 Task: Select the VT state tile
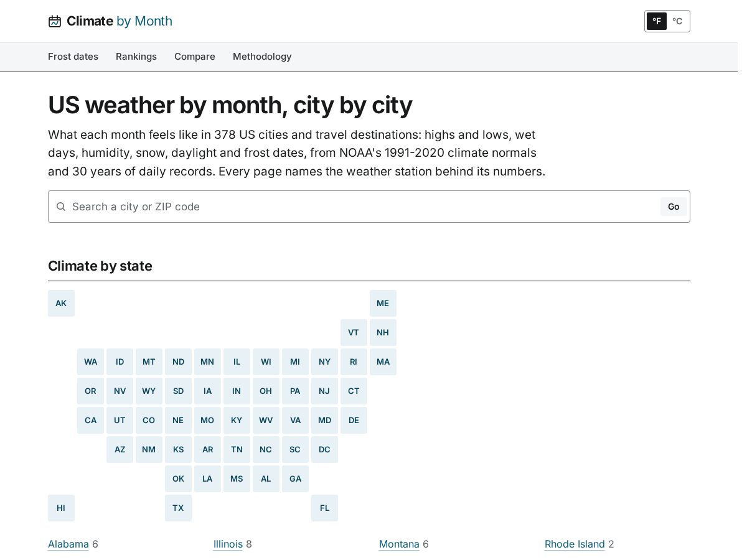coord(354,333)
